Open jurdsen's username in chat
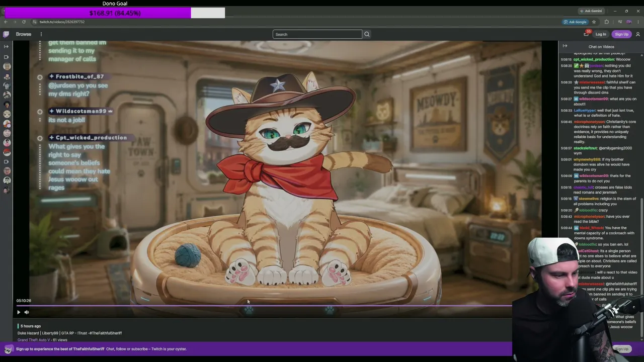 [x=596, y=65]
